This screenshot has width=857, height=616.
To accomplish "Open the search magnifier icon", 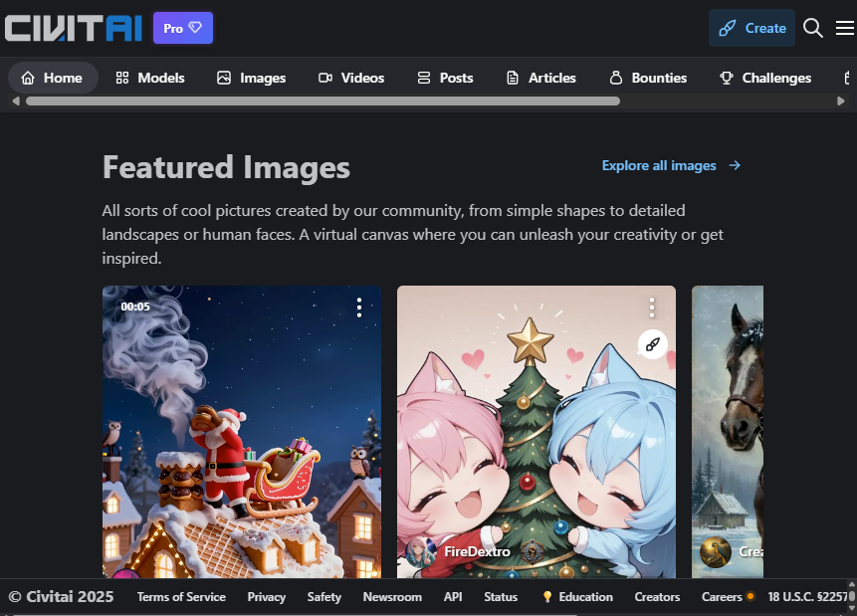I will tap(813, 28).
